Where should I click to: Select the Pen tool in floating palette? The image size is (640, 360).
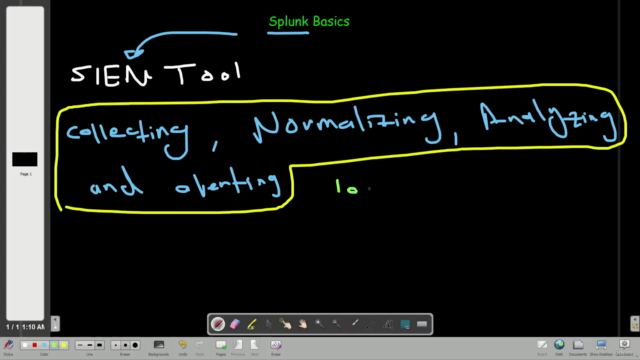[x=218, y=324]
